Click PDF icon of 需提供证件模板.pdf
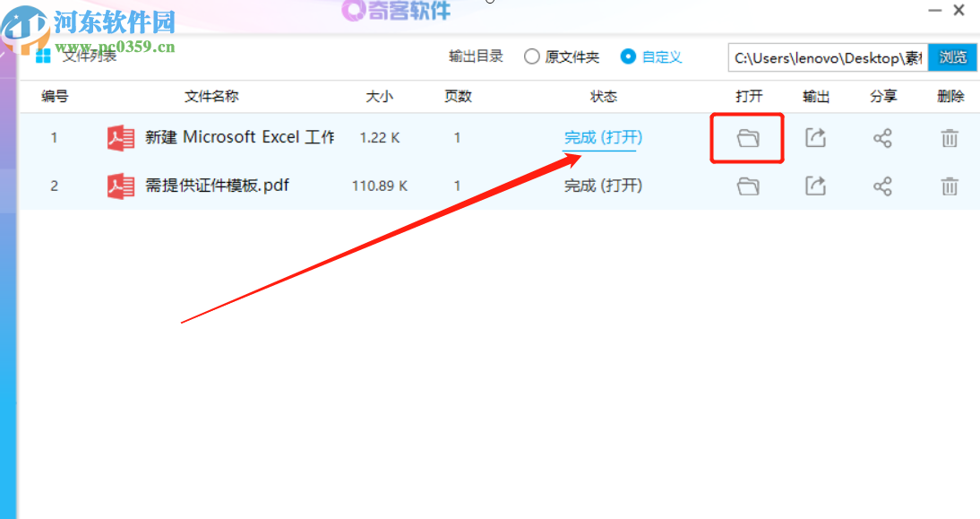This screenshot has height=519, width=980. (x=121, y=186)
